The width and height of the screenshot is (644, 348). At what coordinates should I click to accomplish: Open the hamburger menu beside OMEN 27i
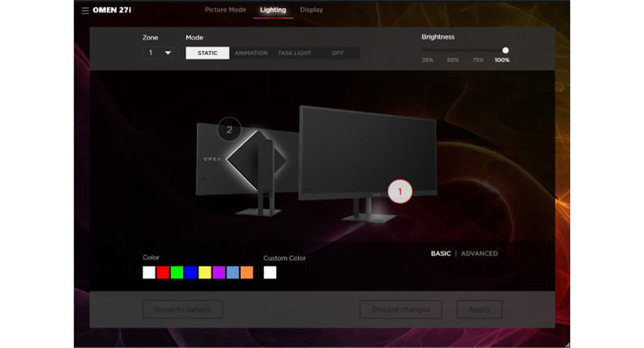pyautogui.click(x=85, y=11)
